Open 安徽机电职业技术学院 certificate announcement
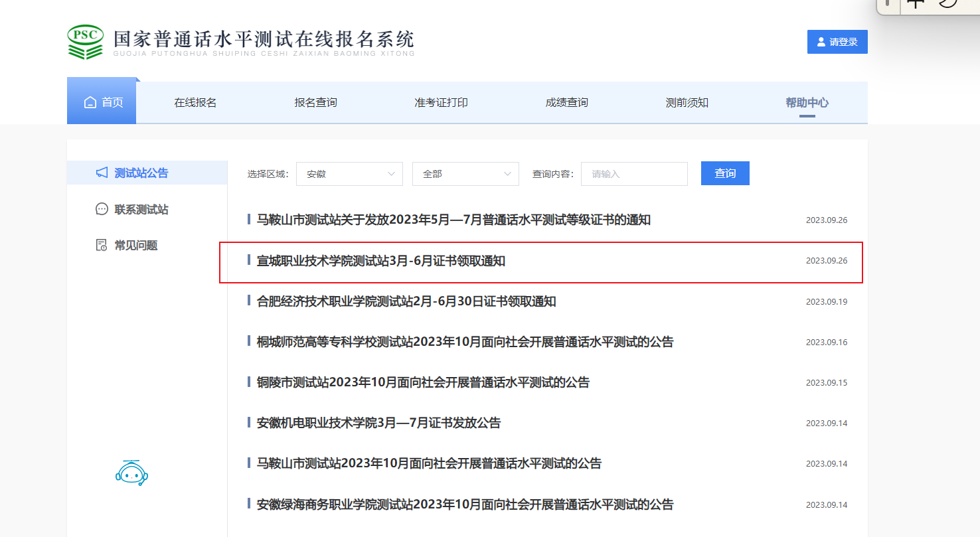 (x=378, y=423)
